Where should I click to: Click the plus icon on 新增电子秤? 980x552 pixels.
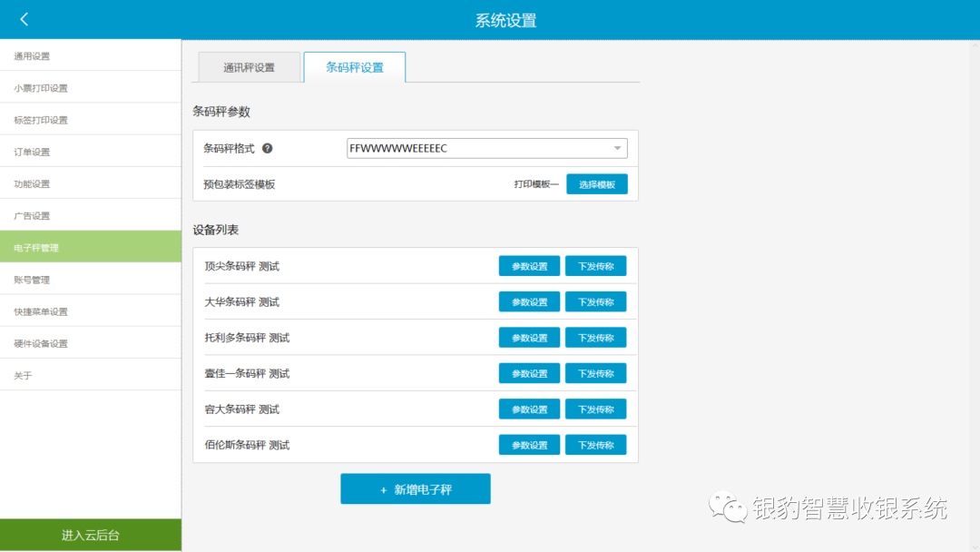(x=386, y=488)
